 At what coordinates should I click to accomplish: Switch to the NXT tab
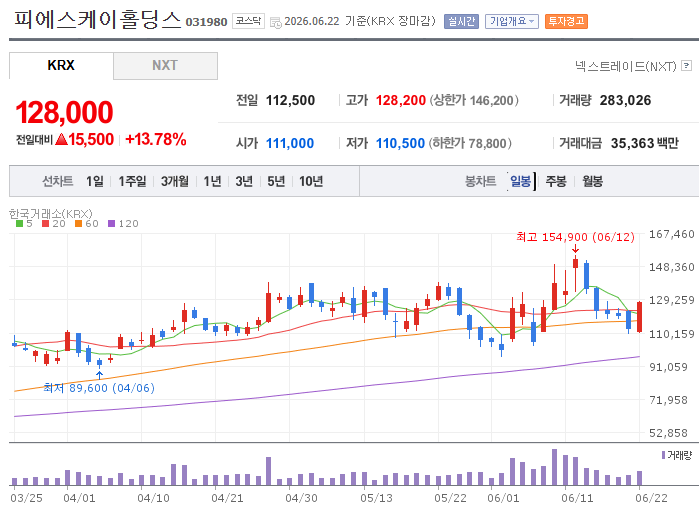click(165, 66)
